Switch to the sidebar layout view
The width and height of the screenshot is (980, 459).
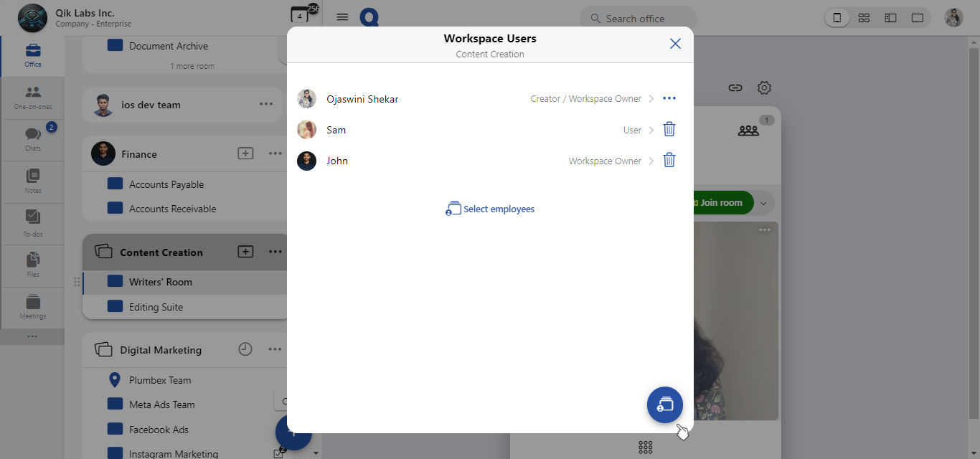(890, 18)
